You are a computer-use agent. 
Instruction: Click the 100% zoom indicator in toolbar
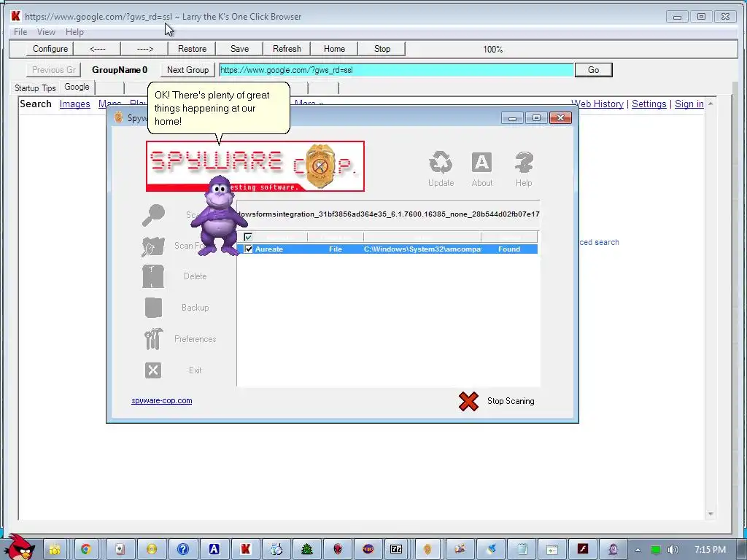(x=492, y=49)
